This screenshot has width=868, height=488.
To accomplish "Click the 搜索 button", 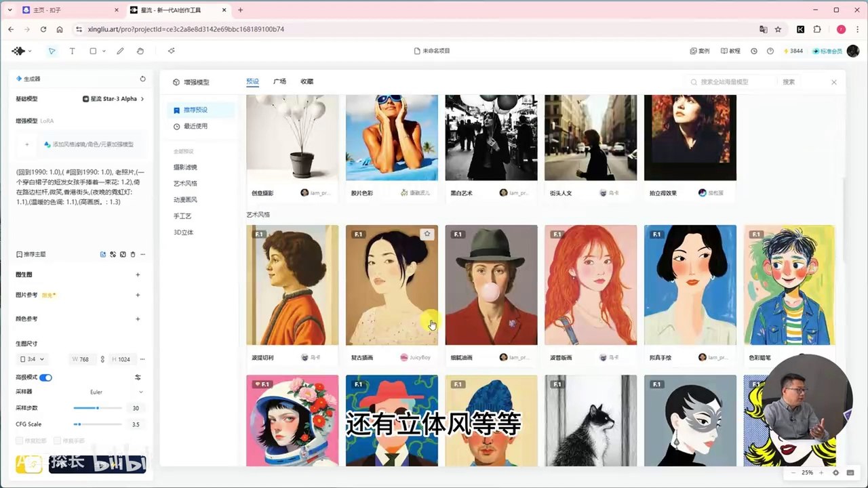I will [x=789, y=82].
